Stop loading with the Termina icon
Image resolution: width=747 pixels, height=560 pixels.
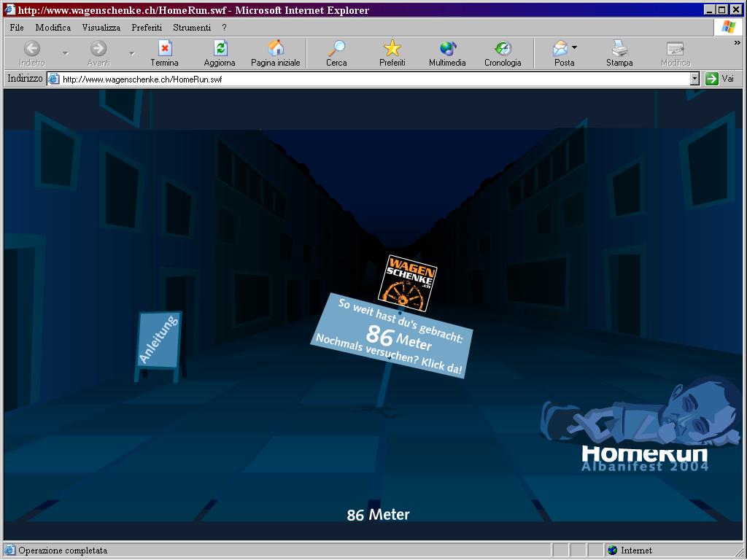[165, 48]
